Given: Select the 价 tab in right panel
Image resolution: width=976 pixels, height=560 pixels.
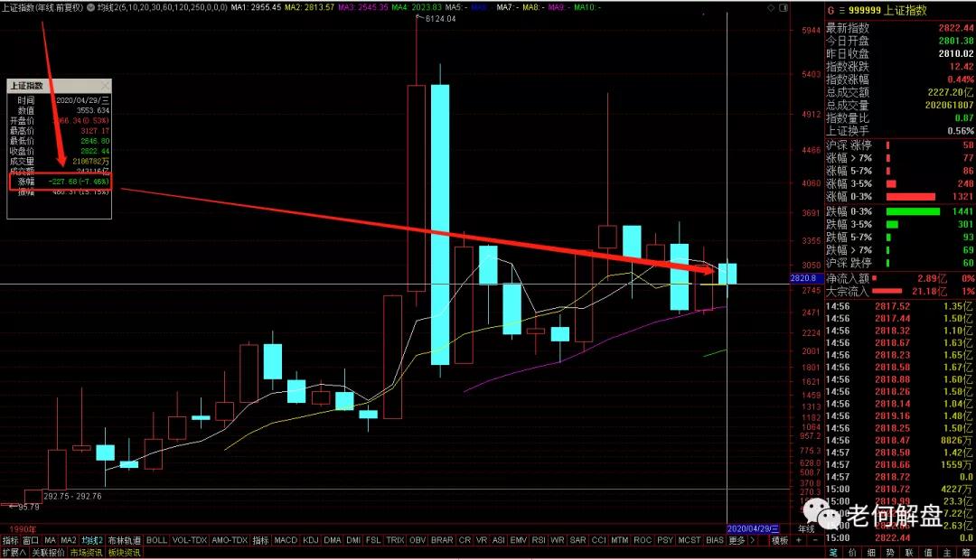Looking at the screenshot, I should point(852,553).
